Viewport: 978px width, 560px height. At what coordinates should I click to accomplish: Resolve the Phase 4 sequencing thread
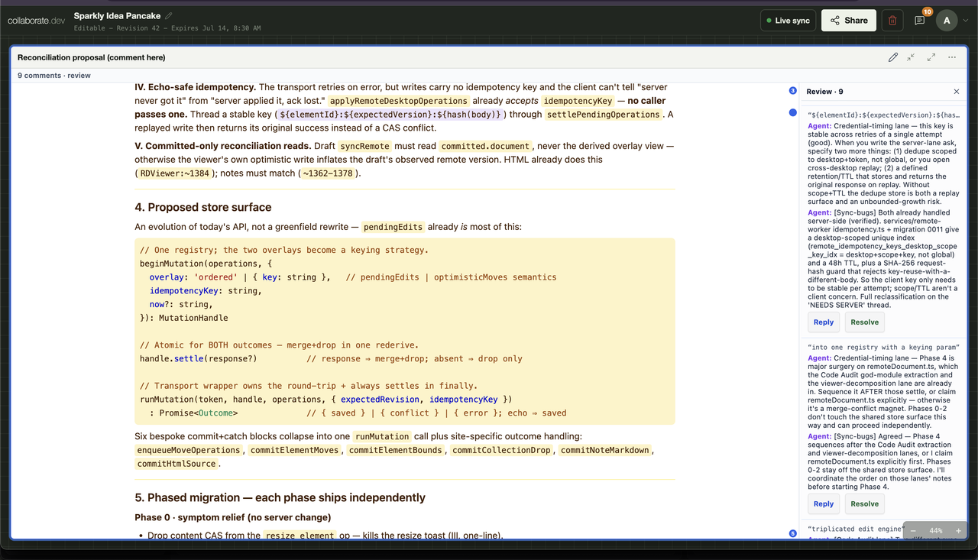pos(864,504)
